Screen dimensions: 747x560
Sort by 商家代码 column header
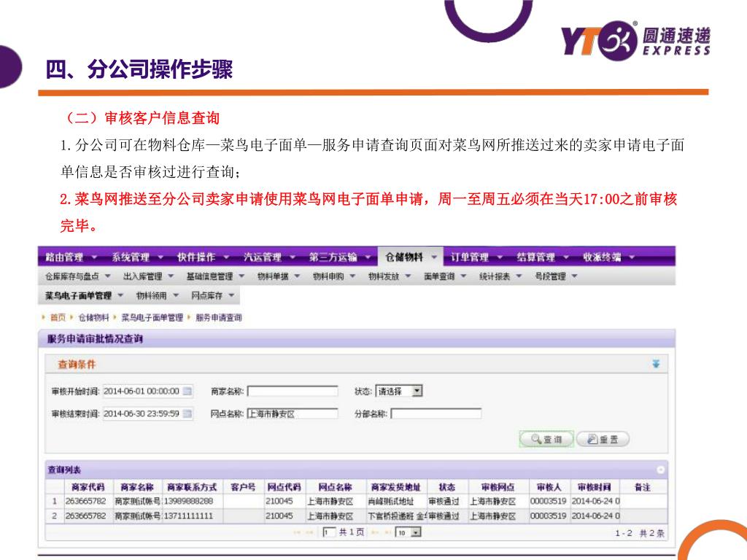pyautogui.click(x=88, y=487)
